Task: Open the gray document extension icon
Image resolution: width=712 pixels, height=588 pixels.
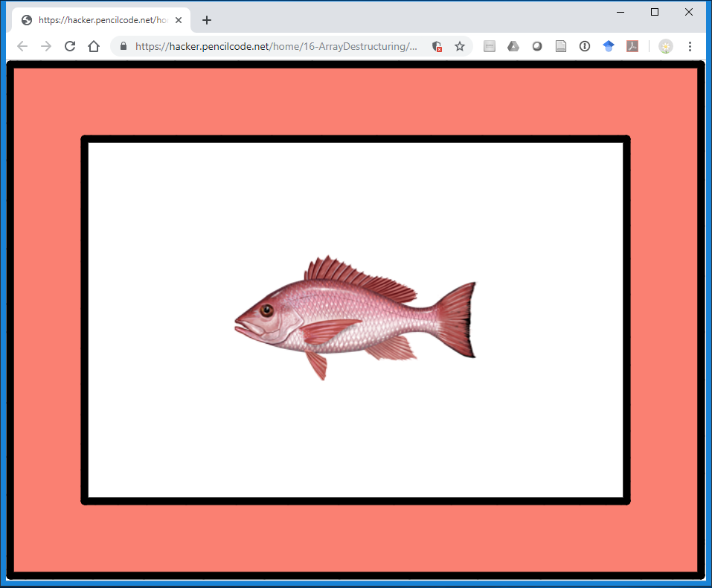Action: [x=561, y=46]
